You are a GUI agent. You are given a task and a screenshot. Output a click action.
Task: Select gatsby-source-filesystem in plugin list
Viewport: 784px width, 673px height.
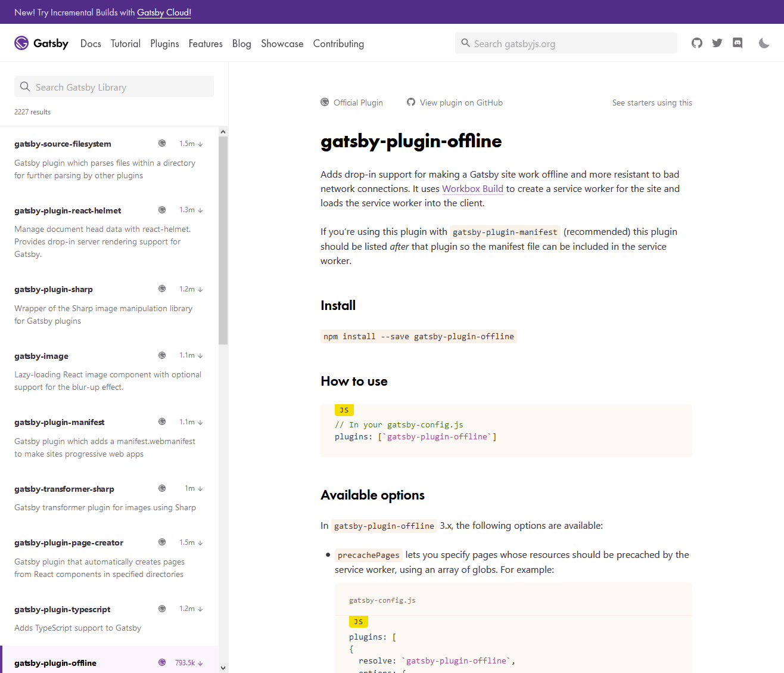(x=63, y=144)
